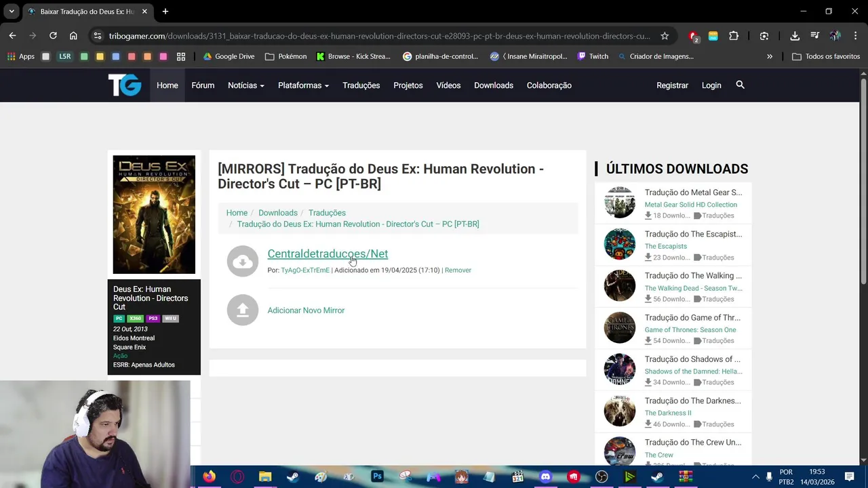Expand the Notícias dropdown menu
Viewport: 868px width, 488px height.
(x=246, y=85)
